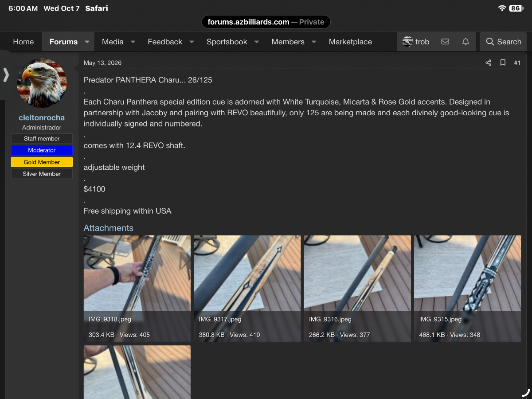Viewport: 532px width, 399px height.
Task: Open the Media menu item
Action: pos(113,42)
